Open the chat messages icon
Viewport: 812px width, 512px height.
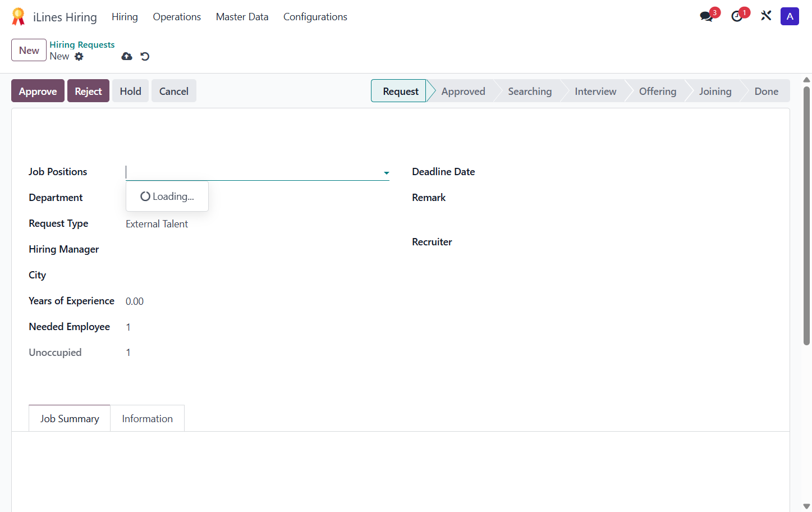coord(707,16)
